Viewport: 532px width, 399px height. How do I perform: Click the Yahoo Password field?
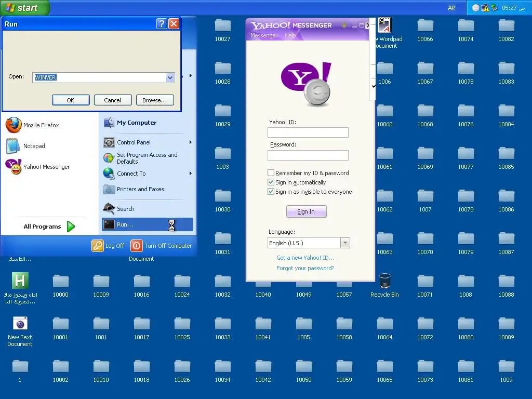[308, 155]
